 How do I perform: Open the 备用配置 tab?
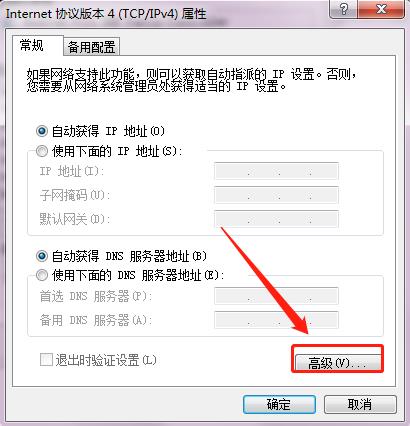[x=92, y=47]
